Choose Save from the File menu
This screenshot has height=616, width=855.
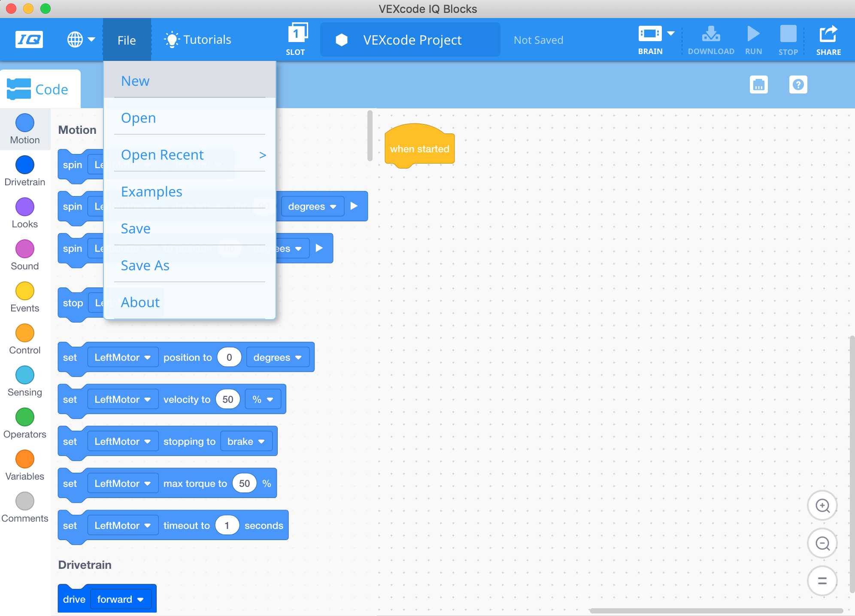point(189,228)
